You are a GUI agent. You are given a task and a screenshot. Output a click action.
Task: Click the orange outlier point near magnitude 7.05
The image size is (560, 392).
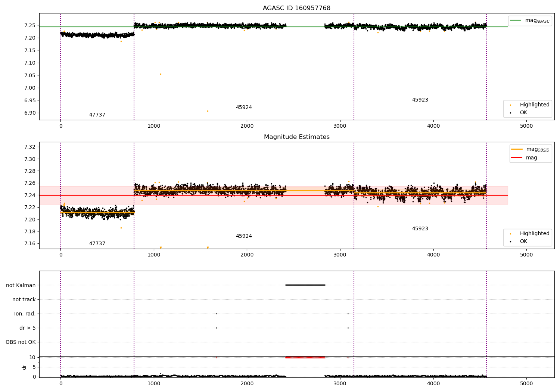(x=161, y=74)
